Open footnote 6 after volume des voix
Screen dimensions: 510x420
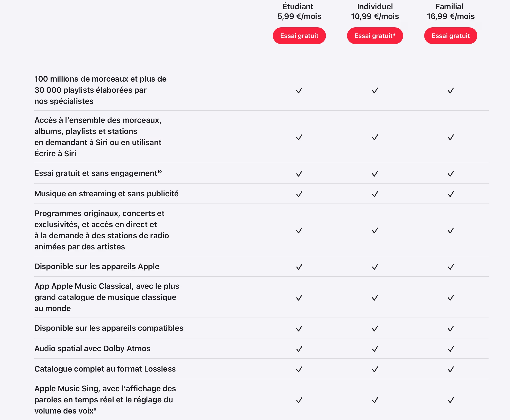[x=95, y=409]
